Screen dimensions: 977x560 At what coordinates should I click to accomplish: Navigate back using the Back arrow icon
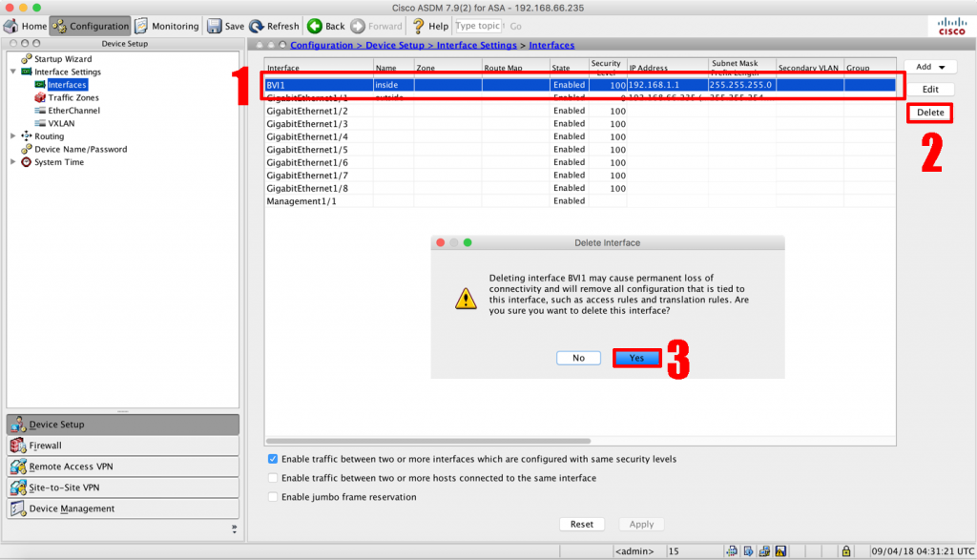point(316,26)
